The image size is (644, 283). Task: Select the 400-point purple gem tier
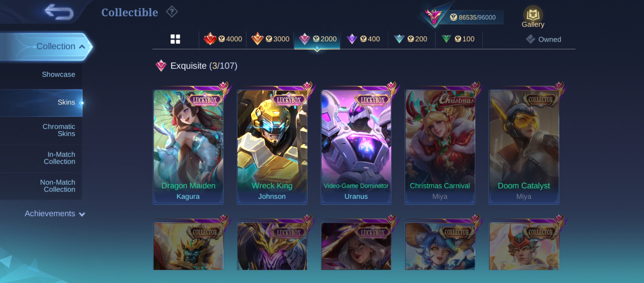[363, 39]
